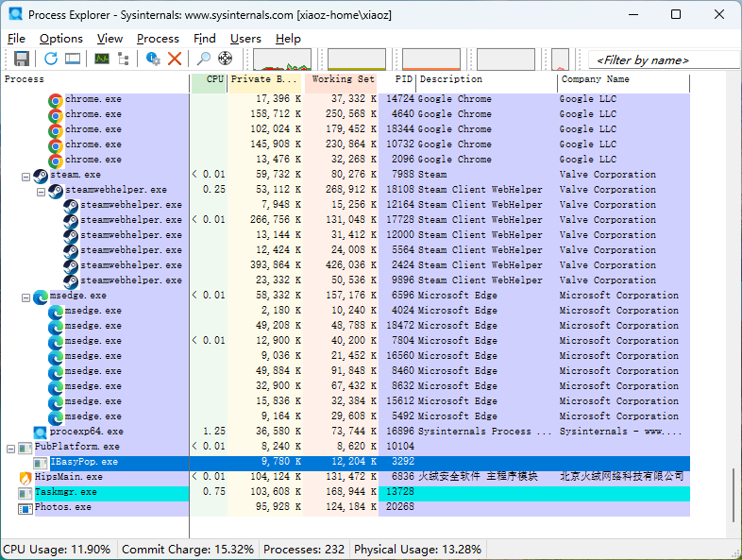Sort by the Working Set column header
The width and height of the screenshot is (742, 560).
pos(342,80)
